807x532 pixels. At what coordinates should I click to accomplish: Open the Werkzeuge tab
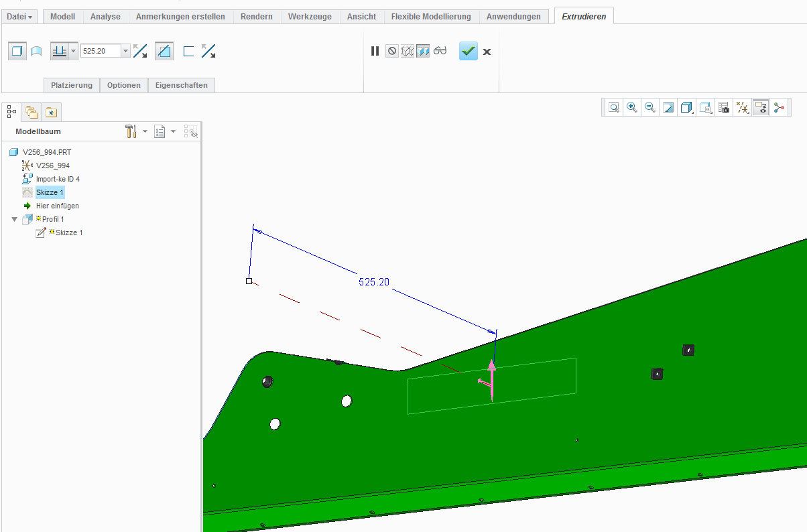(310, 17)
